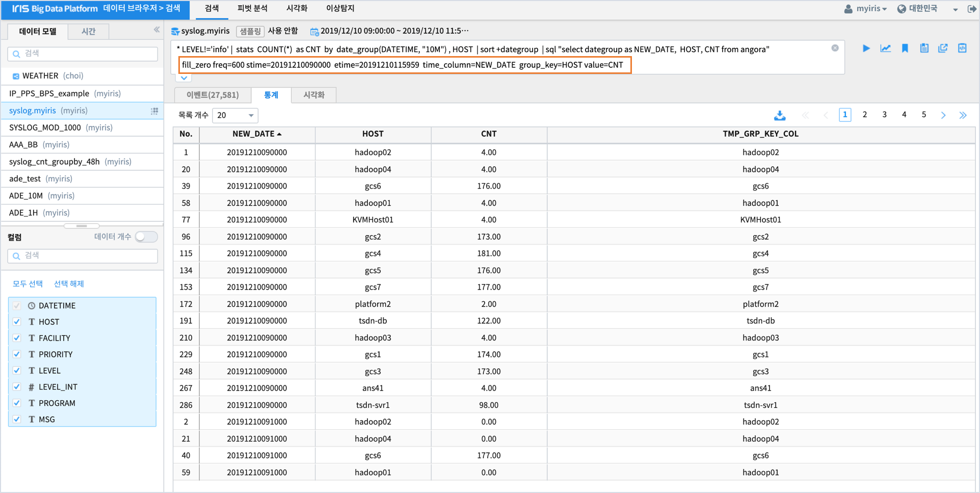Select the WEATHER (choi) data model
Image resolution: width=980 pixels, height=493 pixels.
coord(82,76)
